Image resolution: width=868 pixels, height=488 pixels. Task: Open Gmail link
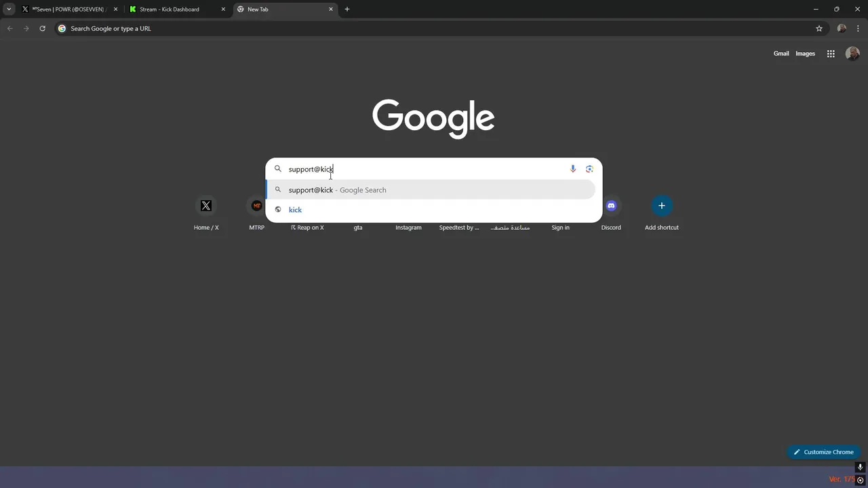click(781, 54)
